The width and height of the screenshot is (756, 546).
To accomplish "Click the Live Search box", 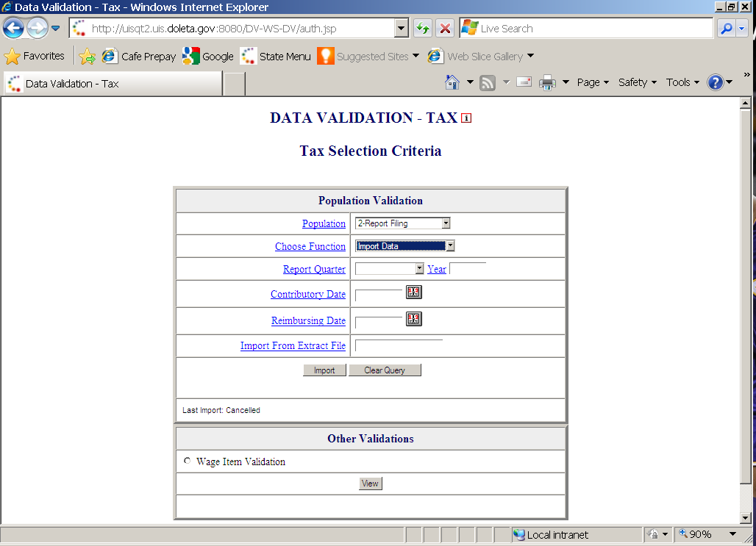I will point(586,29).
